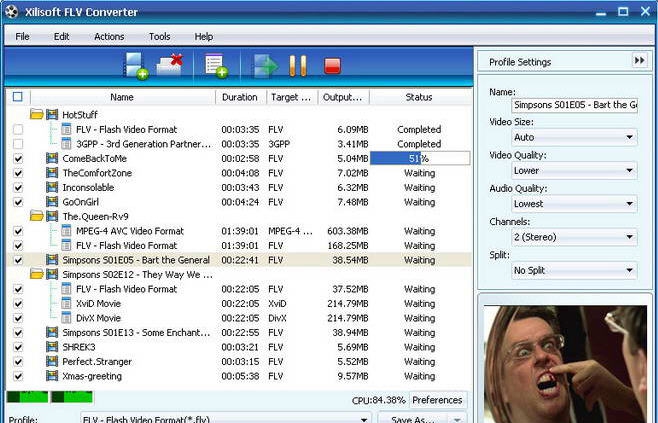
Task: Check the 3GPP row checkbox
Action: 18,144
